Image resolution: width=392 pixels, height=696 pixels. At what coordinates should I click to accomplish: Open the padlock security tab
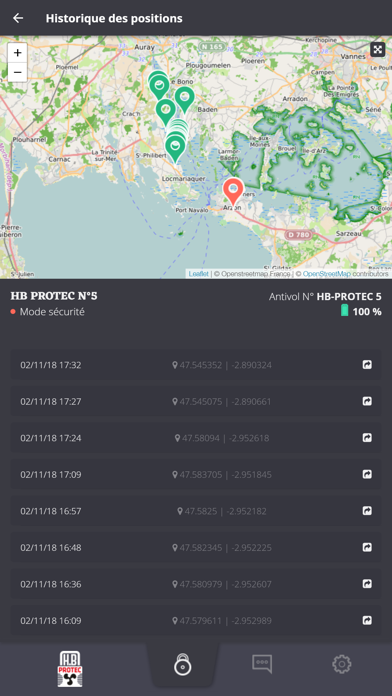[182, 664]
